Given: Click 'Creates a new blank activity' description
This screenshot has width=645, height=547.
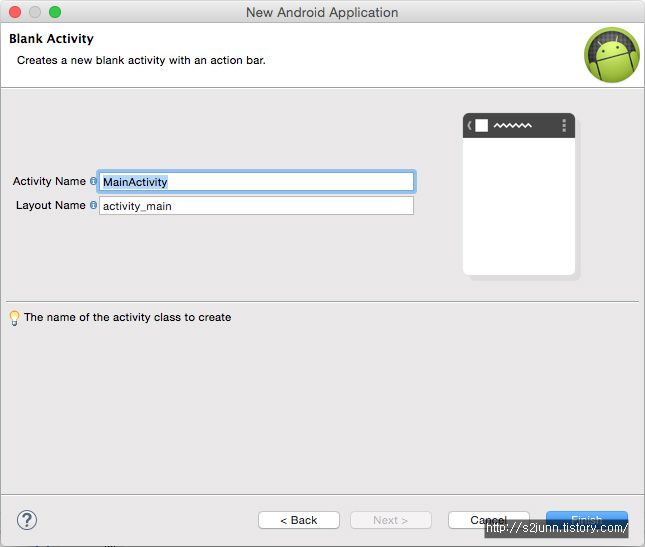Looking at the screenshot, I should [141, 60].
